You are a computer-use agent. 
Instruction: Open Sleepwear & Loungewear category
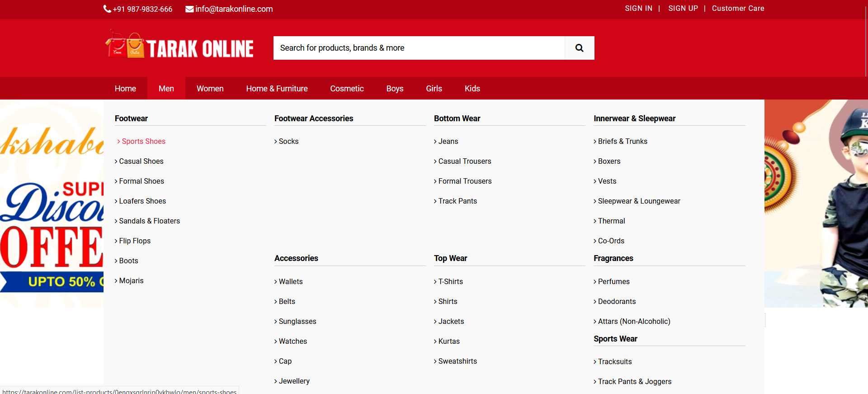click(639, 201)
